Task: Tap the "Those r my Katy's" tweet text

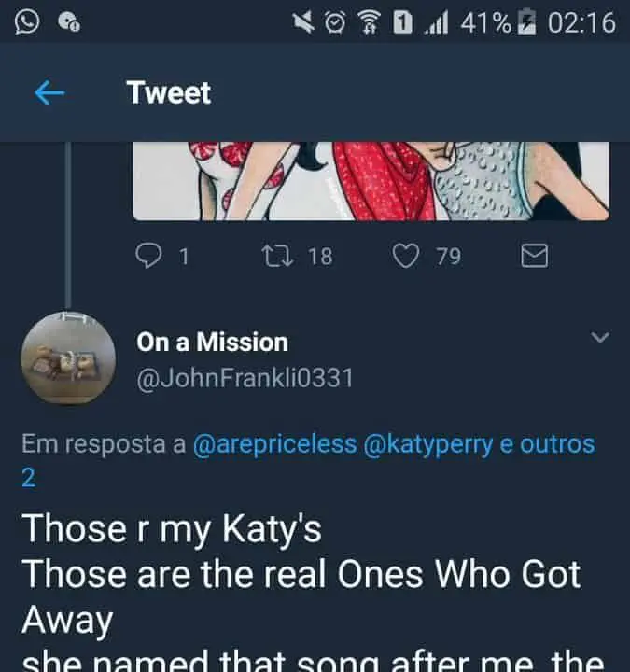Action: click(x=172, y=528)
